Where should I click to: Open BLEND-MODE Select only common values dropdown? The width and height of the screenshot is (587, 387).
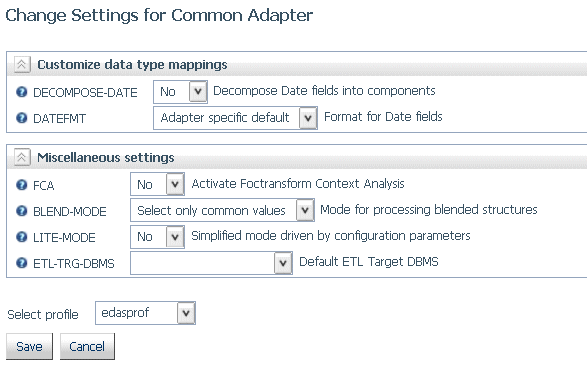coord(222,210)
